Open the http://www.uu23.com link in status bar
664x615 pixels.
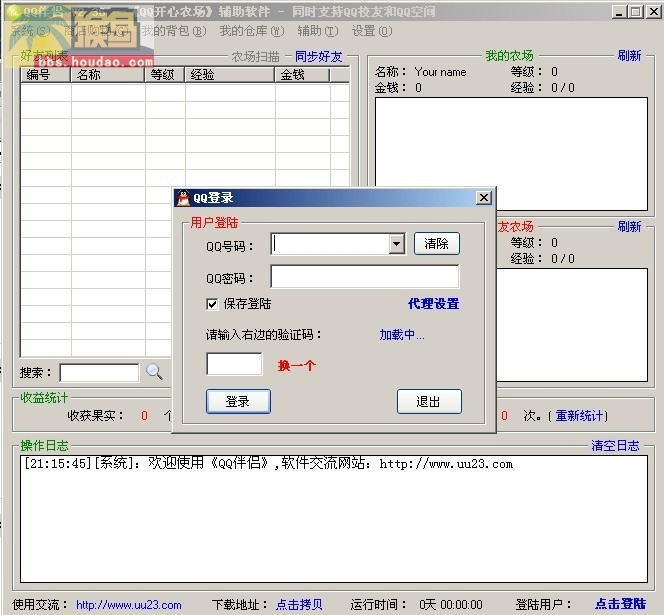129,605
